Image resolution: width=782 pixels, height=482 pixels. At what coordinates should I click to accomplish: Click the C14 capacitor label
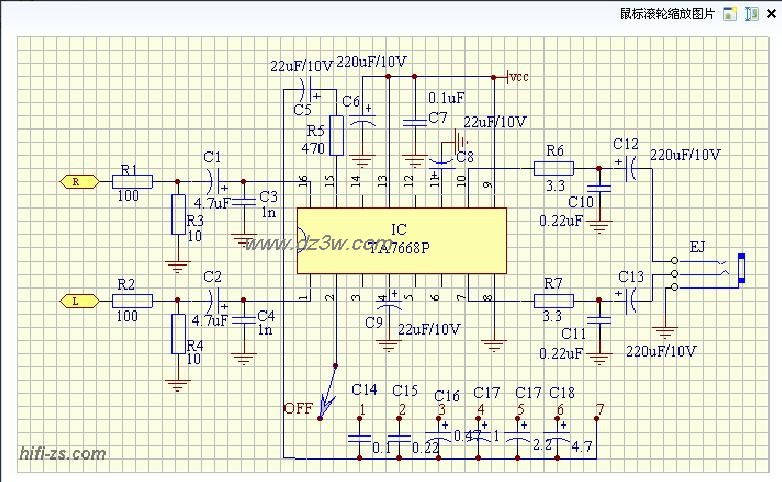tap(365, 389)
